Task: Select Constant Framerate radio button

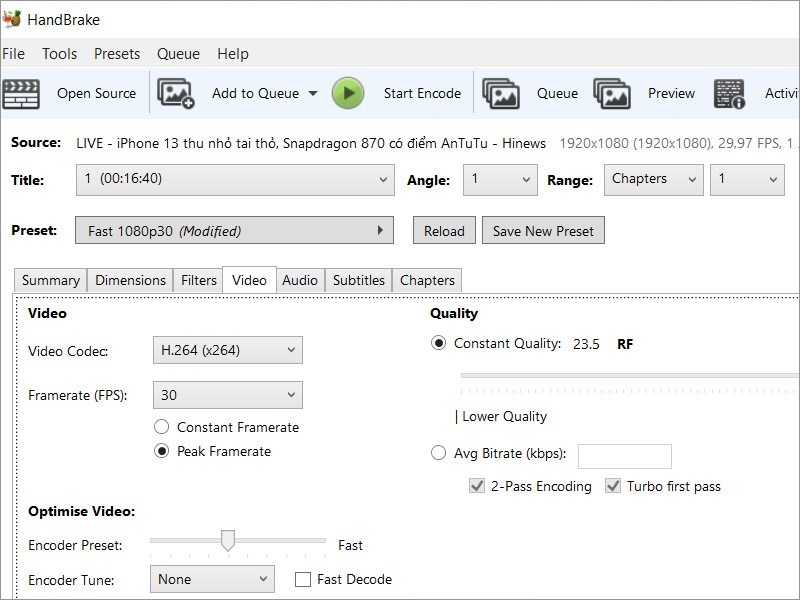Action: (162, 427)
